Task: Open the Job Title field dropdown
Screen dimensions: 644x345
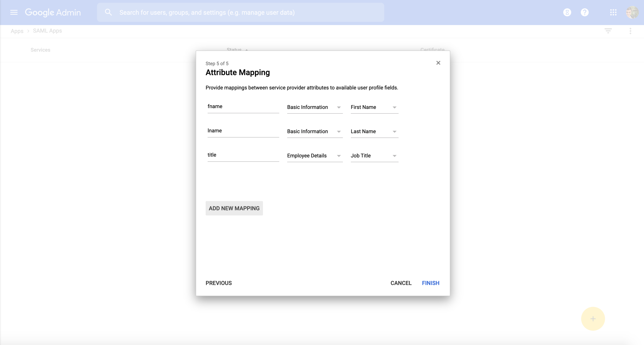Action: [x=374, y=156]
